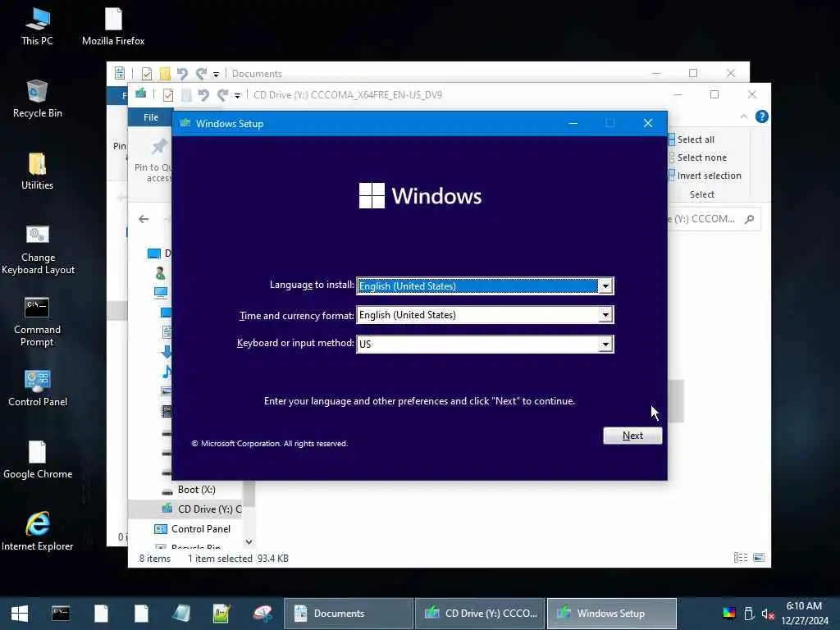The width and height of the screenshot is (840, 630).
Task: Minimize the Windows Setup dialog
Action: (573, 123)
